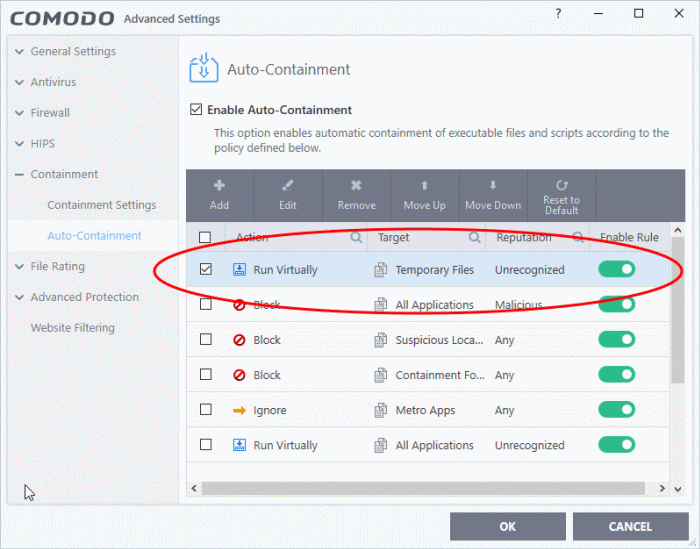The height and width of the screenshot is (549, 700).
Task: Check the Malicious All Applications rule checkbox
Action: pyautogui.click(x=206, y=304)
